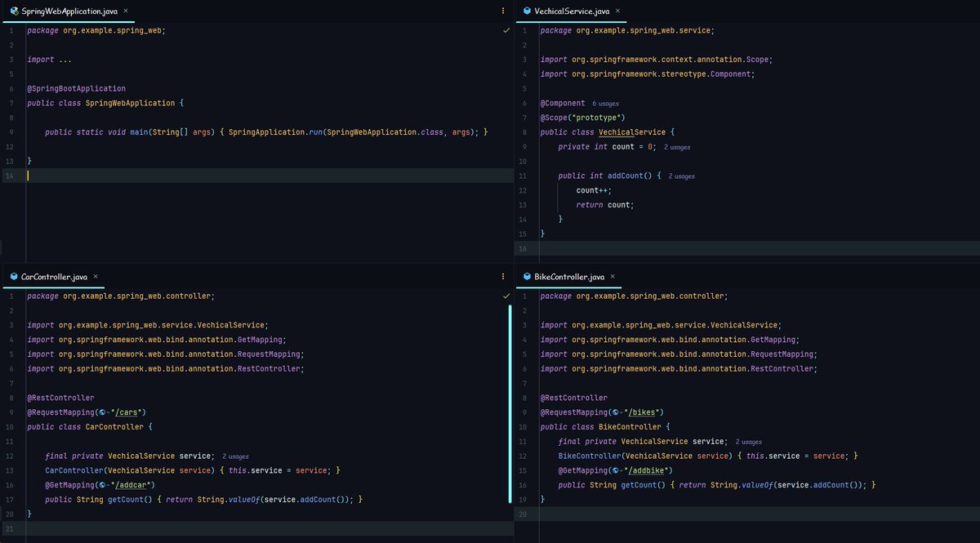
Task: Click "BikeController" name in class declaration
Action: 630,427
